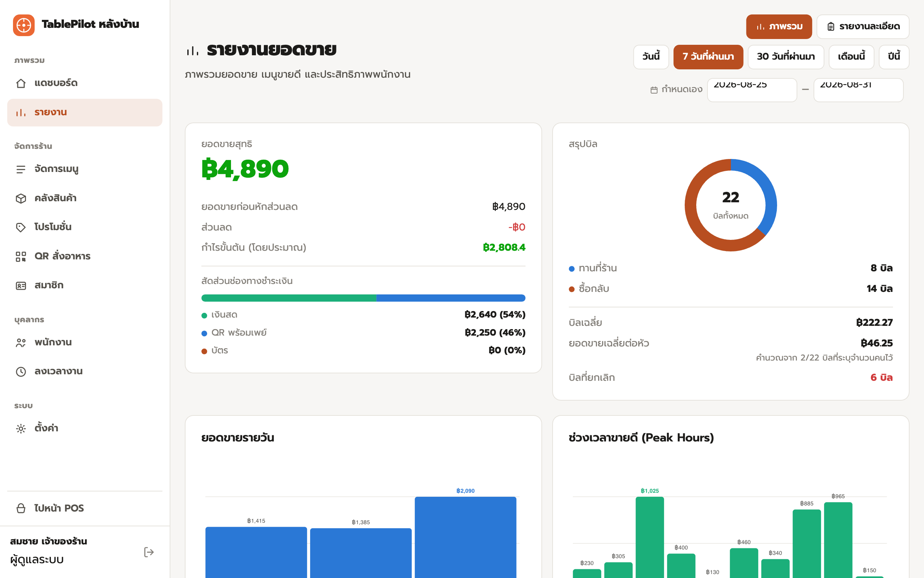
Task: Click the average bill value ฿222.27
Action: coord(874,323)
